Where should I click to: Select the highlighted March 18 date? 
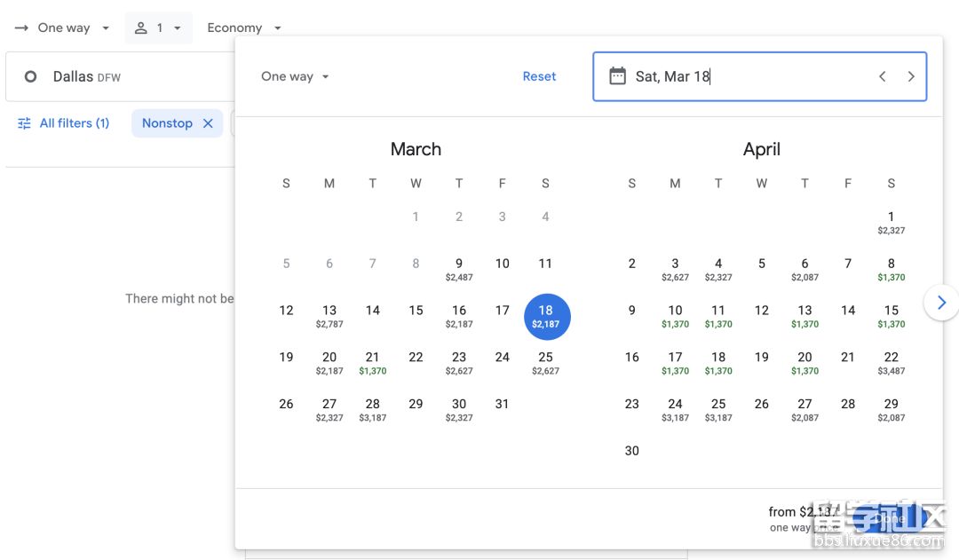point(546,316)
